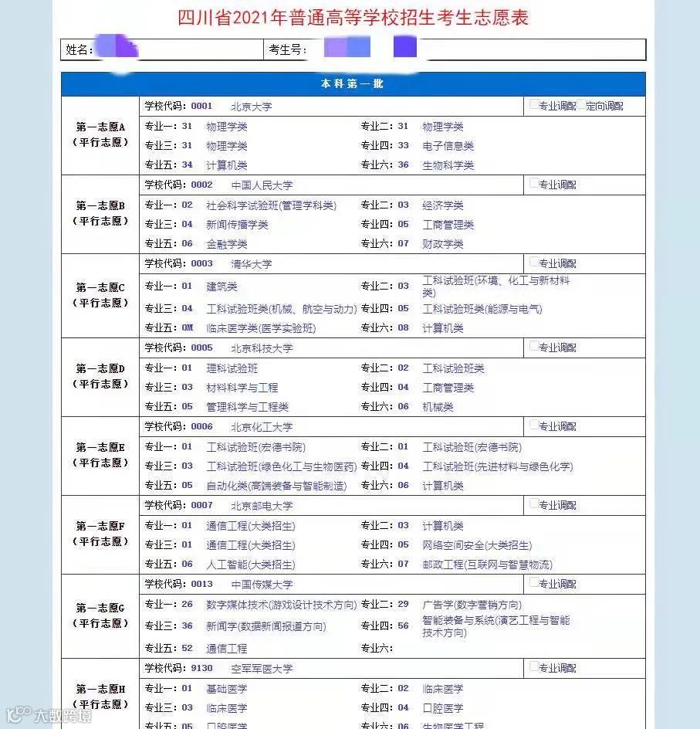
Task: Check 专业调配 for 中国传媒大学
Action: [533, 584]
